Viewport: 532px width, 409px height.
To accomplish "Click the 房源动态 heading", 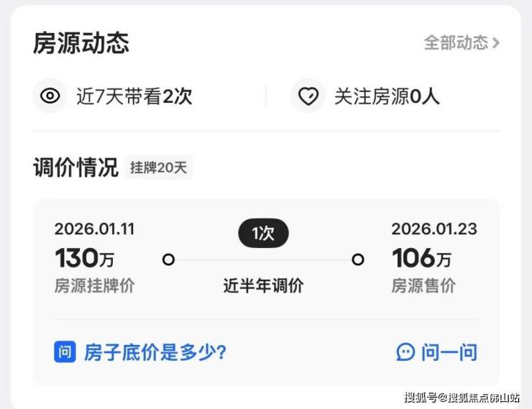I will click(81, 43).
